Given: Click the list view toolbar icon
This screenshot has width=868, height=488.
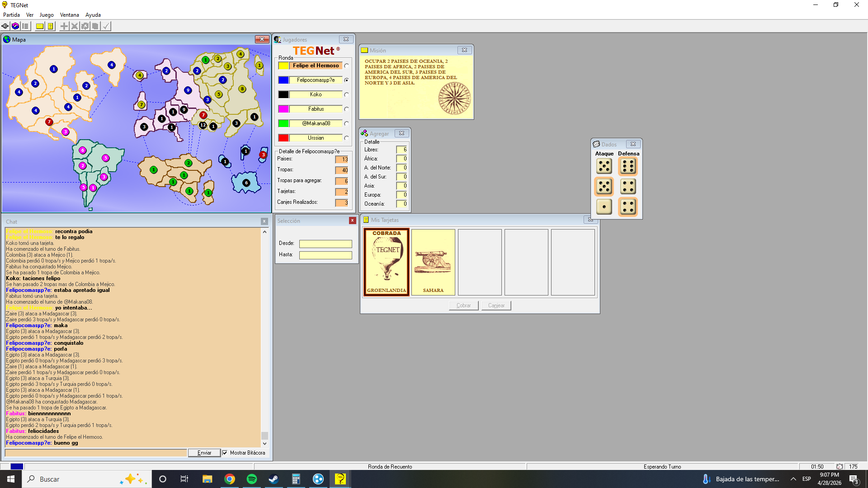Looking at the screenshot, I should coord(25,26).
